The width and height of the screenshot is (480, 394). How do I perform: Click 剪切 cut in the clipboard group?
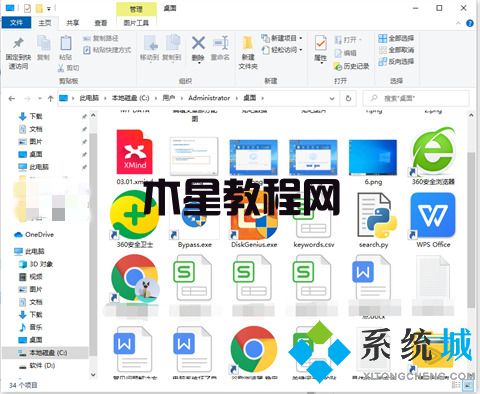point(69,68)
